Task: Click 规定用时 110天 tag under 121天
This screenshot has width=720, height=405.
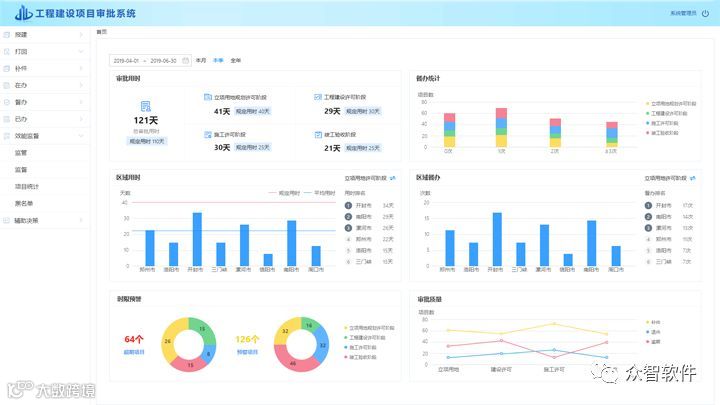Action: [146, 141]
